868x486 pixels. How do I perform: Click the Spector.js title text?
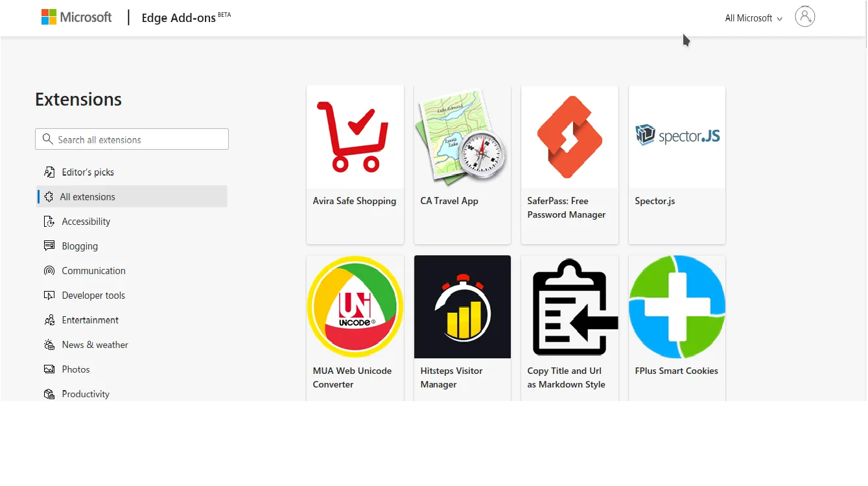655,201
